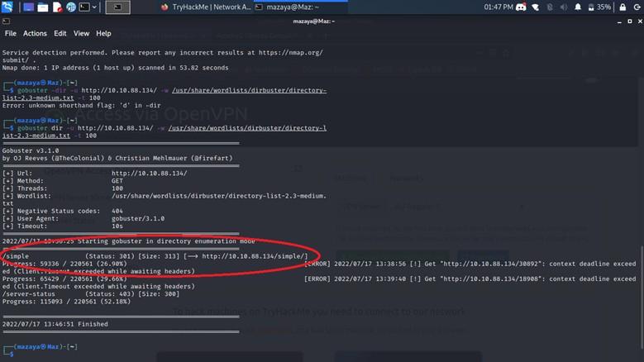Open the terminal File menu
644x362 pixels.
(10, 34)
